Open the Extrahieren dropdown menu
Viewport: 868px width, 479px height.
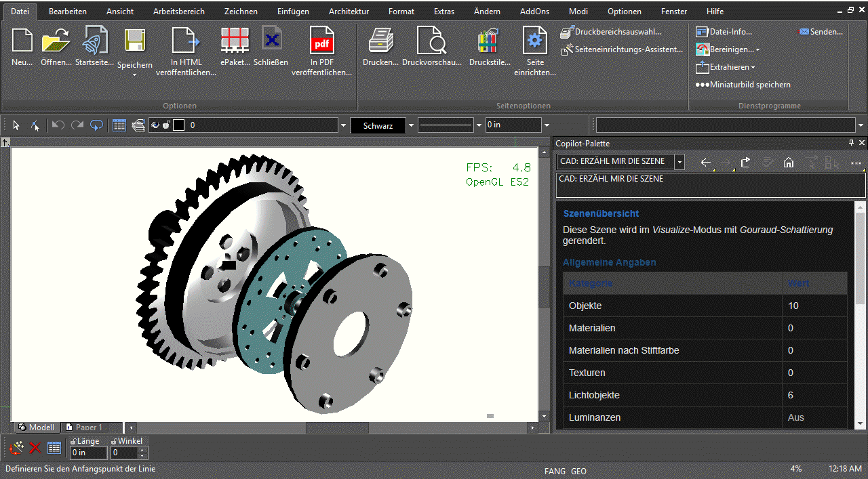(753, 68)
